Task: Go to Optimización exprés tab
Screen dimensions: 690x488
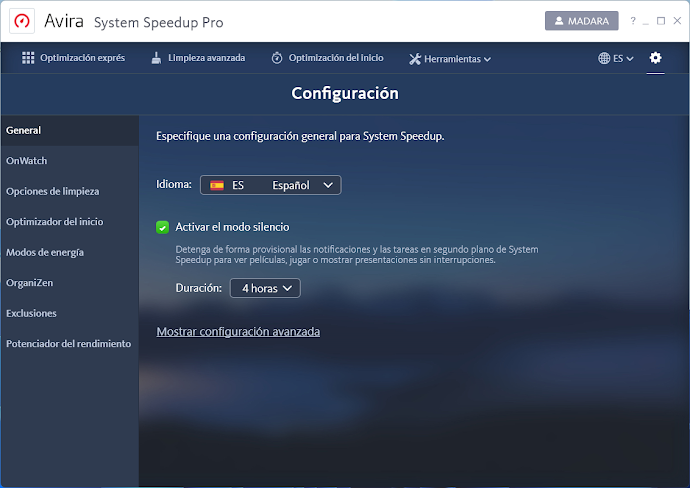Action: 73,58
